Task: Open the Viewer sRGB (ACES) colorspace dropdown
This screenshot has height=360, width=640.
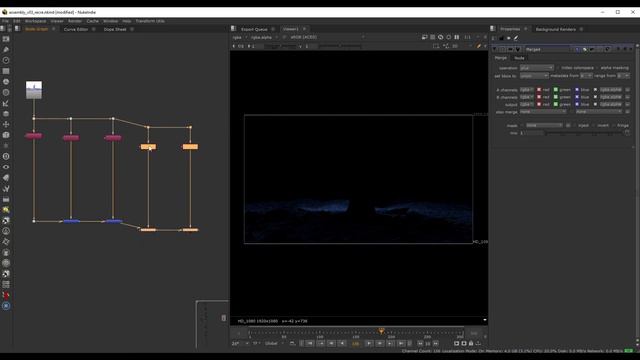Action: click(x=327, y=37)
